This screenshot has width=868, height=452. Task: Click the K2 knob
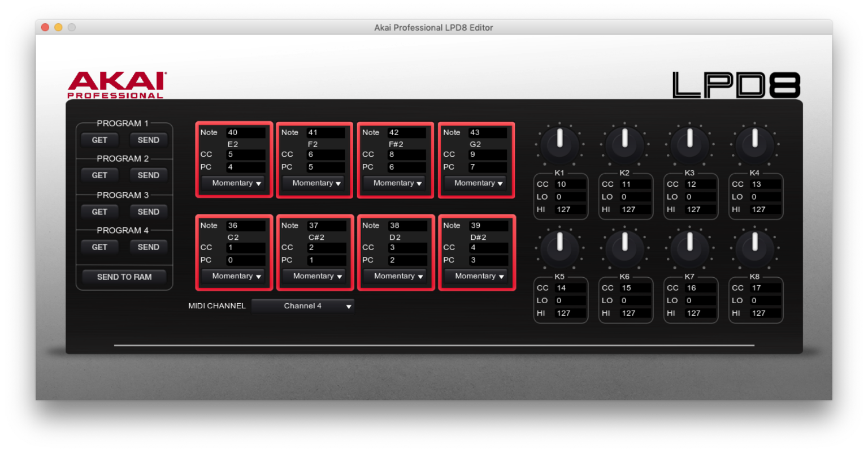[624, 144]
